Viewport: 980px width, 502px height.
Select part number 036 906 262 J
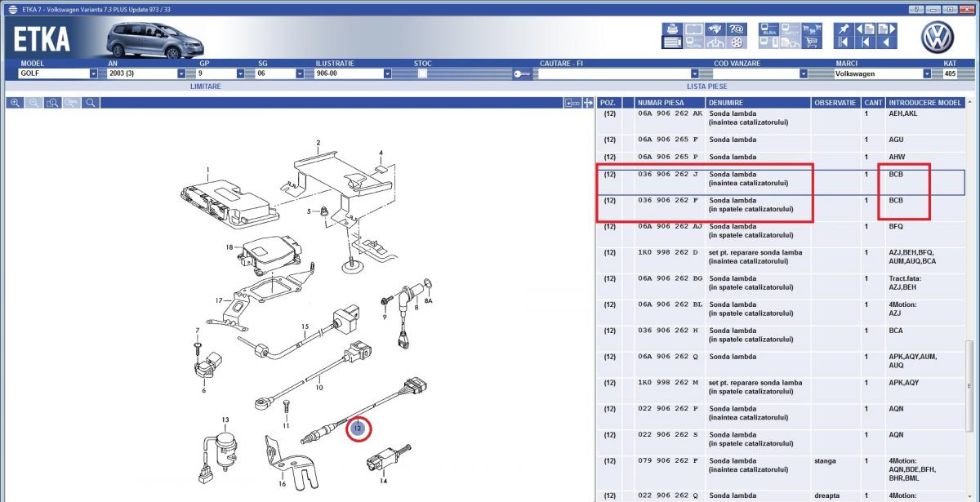[x=669, y=175]
